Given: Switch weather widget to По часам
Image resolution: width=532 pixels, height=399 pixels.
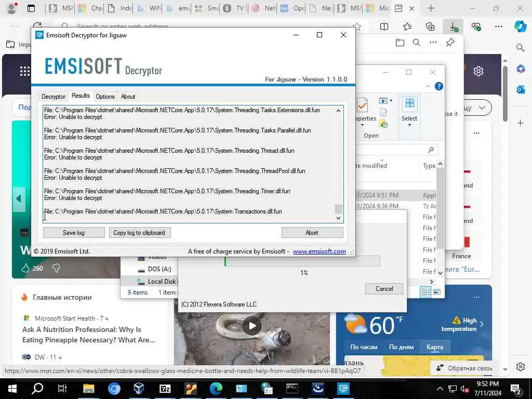Looking at the screenshot, I should (x=363, y=347).
